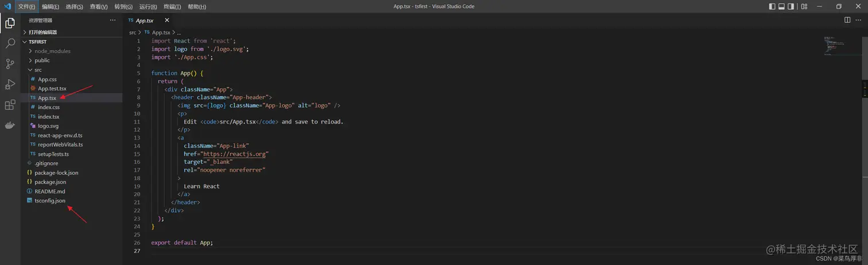This screenshot has width=868, height=265.
Task: Open the 文件(F) menu
Action: click(x=26, y=6)
